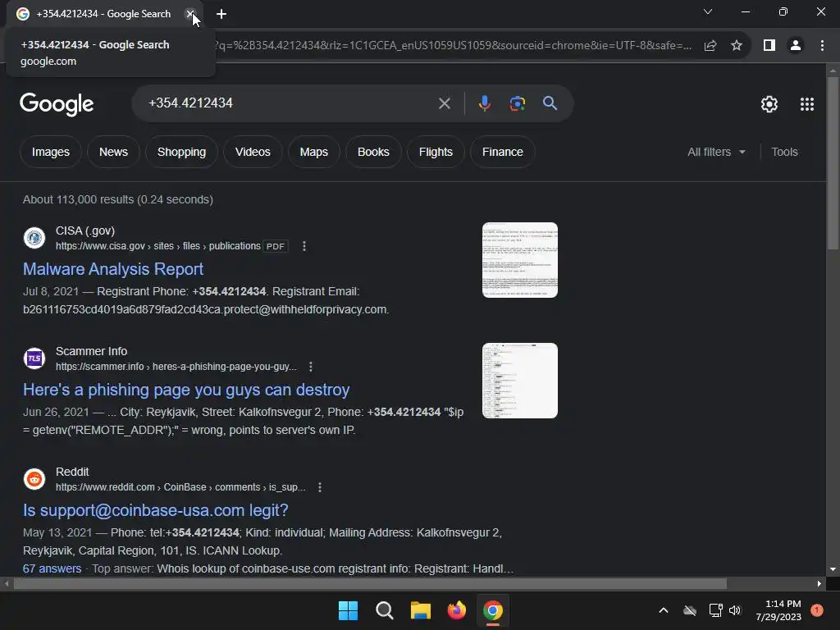840x630 pixels.
Task: Click Chrome icon in taskbar
Action: [493, 610]
